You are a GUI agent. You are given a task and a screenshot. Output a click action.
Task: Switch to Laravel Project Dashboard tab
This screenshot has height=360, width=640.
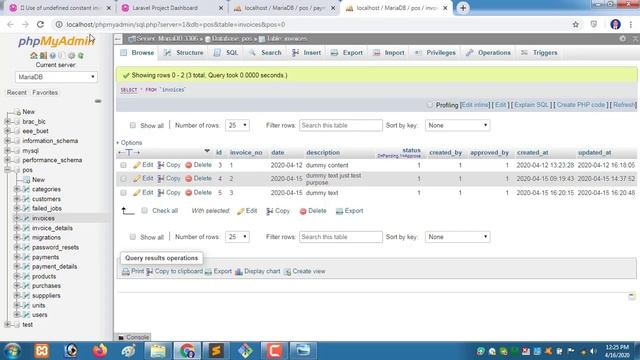point(172,8)
